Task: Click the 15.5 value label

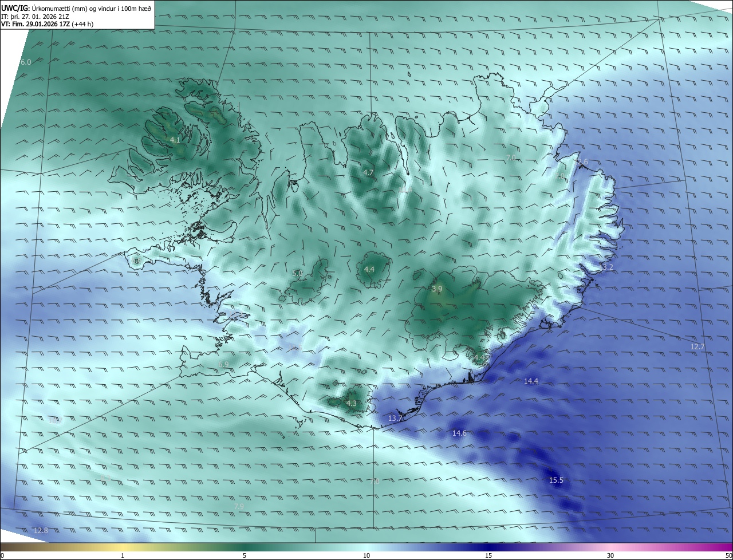Action: click(x=556, y=480)
